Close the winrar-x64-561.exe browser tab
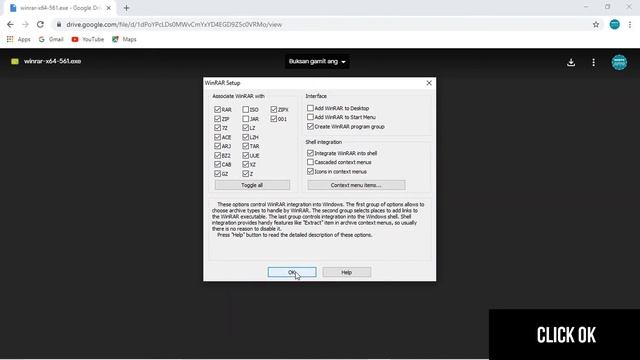Image resolution: width=640 pixels, height=360 pixels. (x=109, y=8)
